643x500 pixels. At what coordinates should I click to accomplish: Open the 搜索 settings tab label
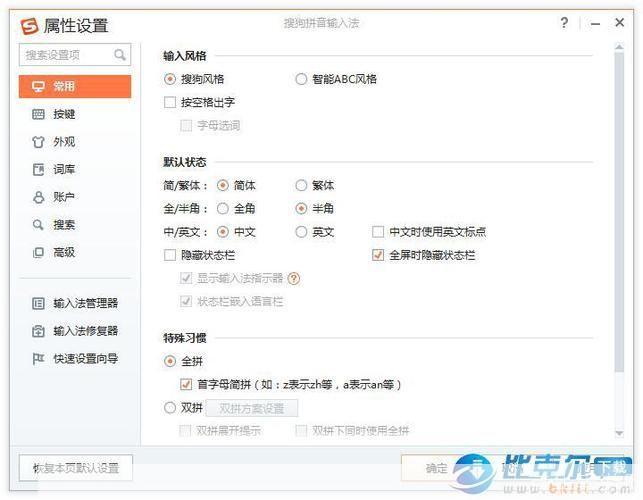click(x=64, y=225)
